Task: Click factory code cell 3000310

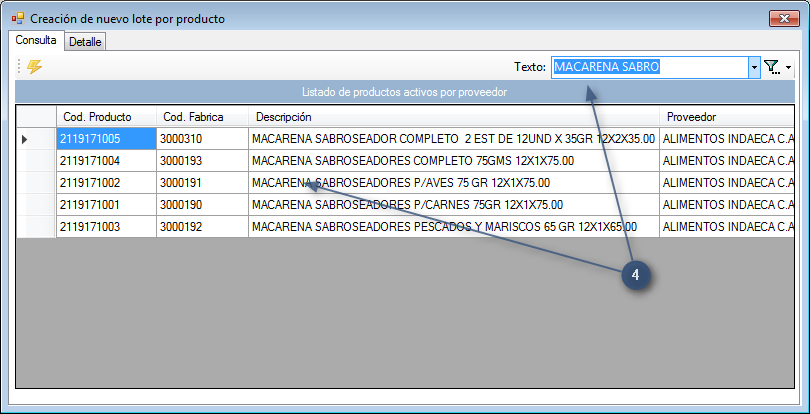Action: tap(202, 139)
